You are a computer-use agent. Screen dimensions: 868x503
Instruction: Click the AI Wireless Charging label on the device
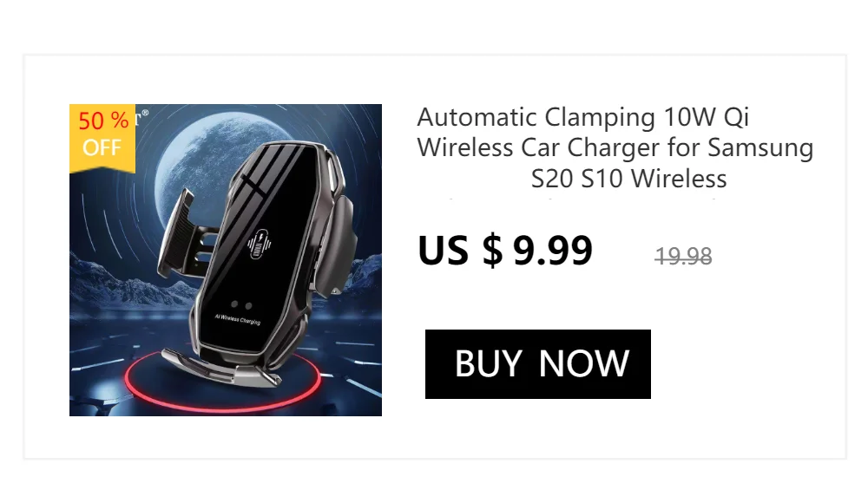click(238, 319)
